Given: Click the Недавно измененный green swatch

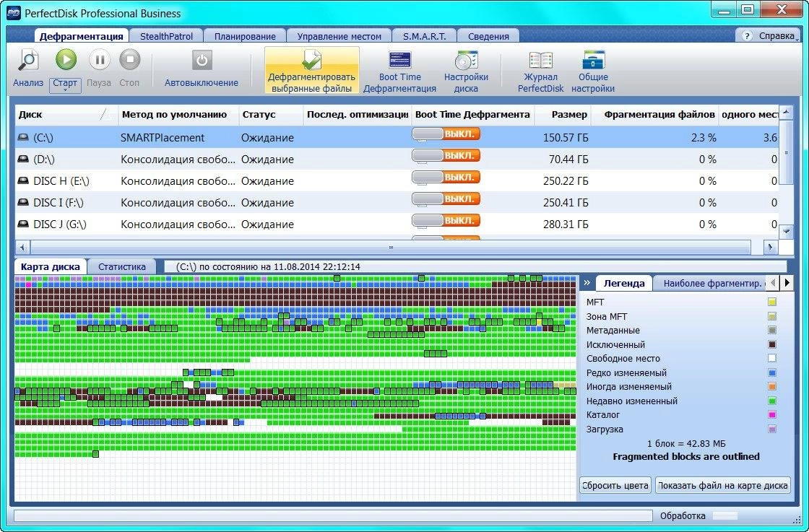Looking at the screenshot, I should pos(772,401).
